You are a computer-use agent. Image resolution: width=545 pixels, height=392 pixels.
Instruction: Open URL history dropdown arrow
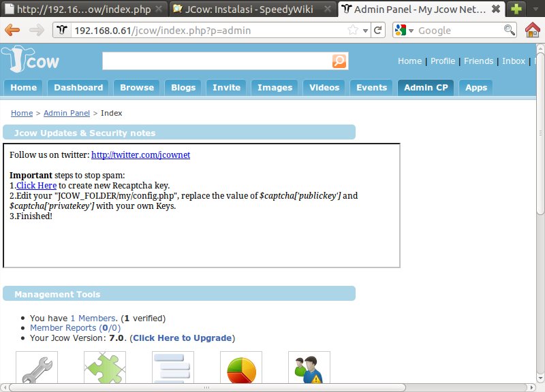click(x=365, y=31)
